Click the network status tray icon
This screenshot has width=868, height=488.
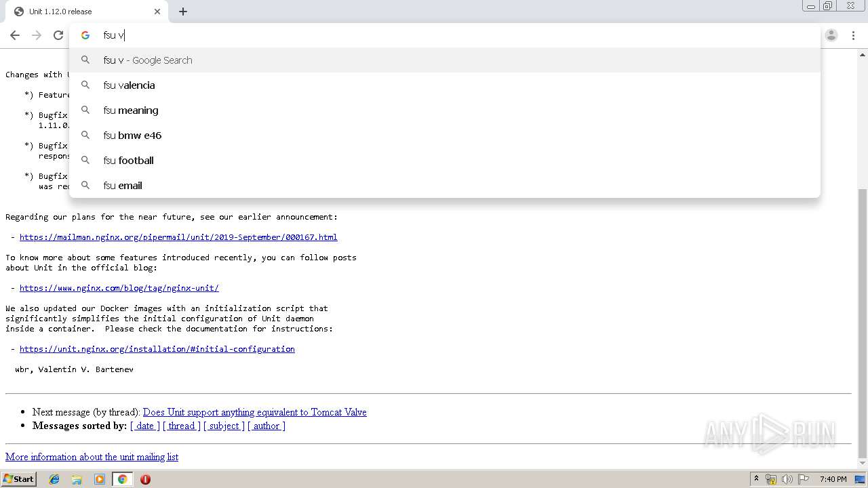(771, 479)
